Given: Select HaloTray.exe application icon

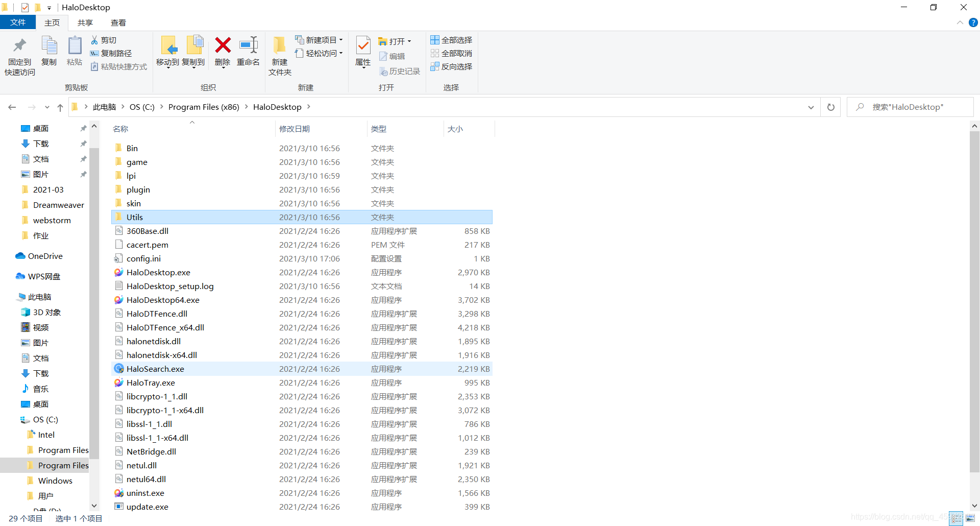Looking at the screenshot, I should click(x=118, y=382).
